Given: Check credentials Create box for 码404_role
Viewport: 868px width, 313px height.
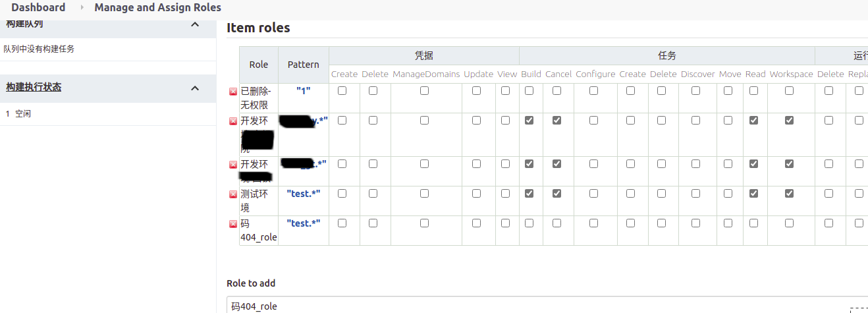Looking at the screenshot, I should tap(342, 223).
